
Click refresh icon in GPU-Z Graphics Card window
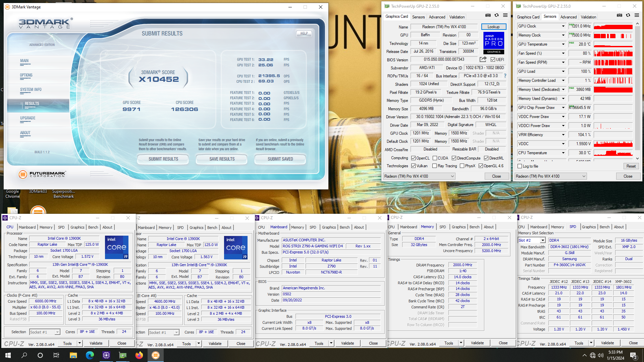coord(496,15)
